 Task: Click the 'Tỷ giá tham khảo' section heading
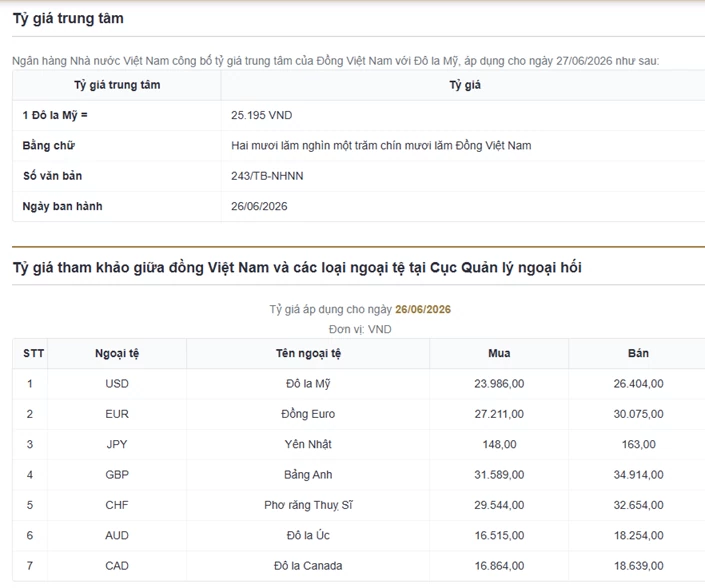click(x=297, y=267)
